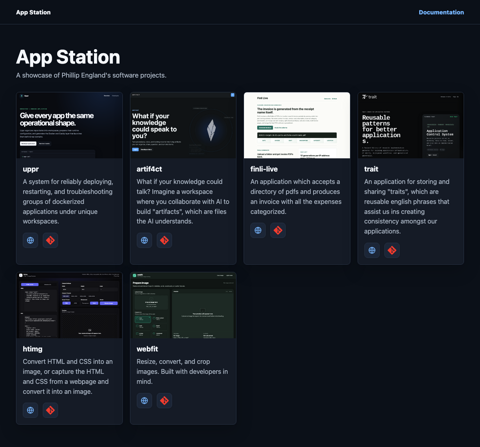480x447 pixels.
Task: Select the htimg card title
Action: click(32, 349)
